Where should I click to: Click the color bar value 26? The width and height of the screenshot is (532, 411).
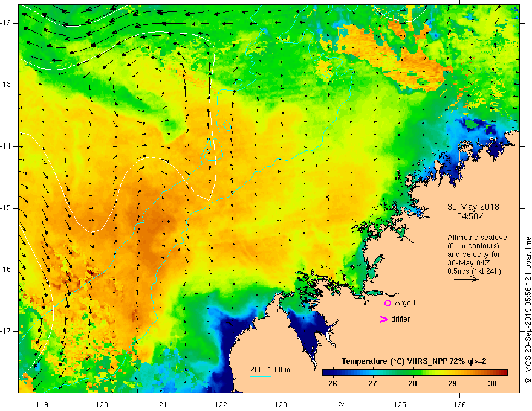tap(332, 384)
